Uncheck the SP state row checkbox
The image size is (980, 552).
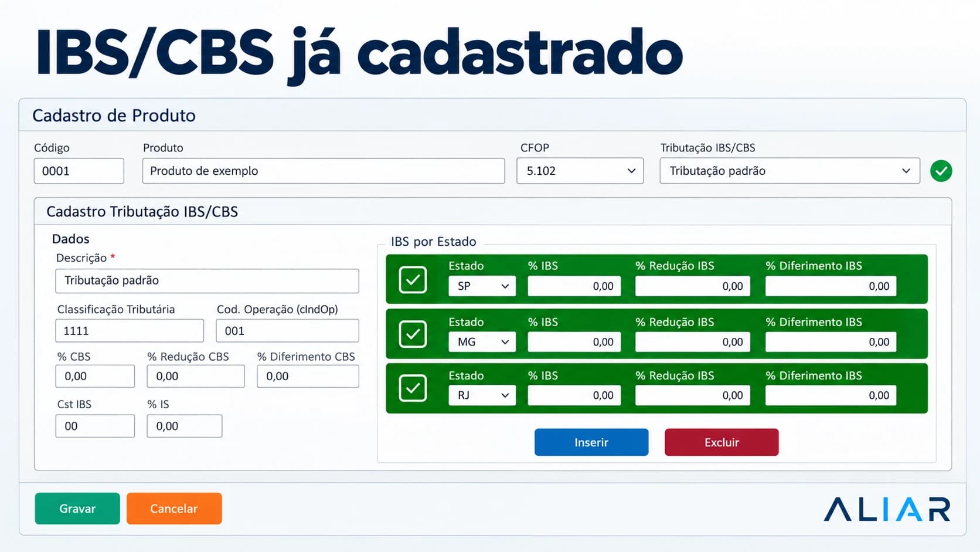[413, 279]
